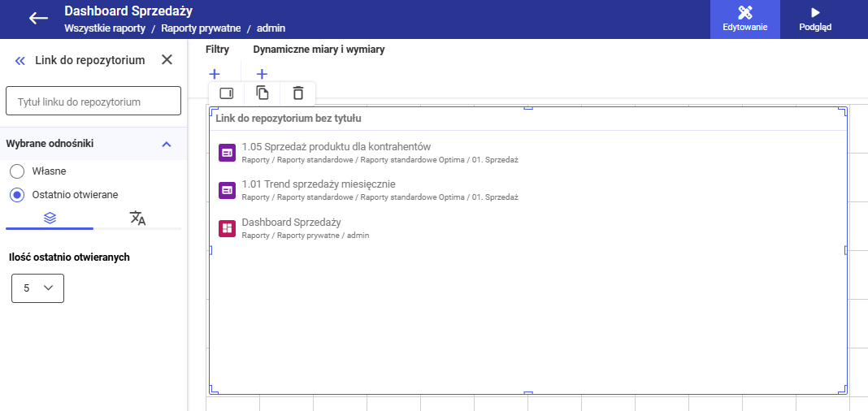The height and width of the screenshot is (411, 868).
Task: Add a new filter with plus icon
Action: pos(215,74)
